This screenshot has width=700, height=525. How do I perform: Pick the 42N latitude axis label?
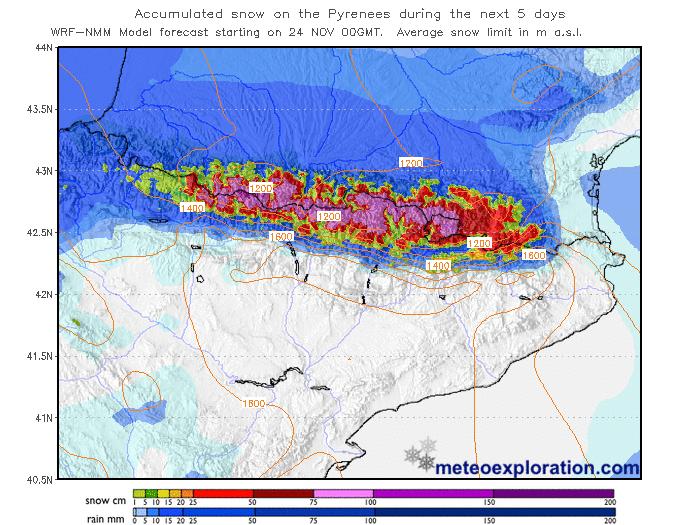(x=43, y=294)
